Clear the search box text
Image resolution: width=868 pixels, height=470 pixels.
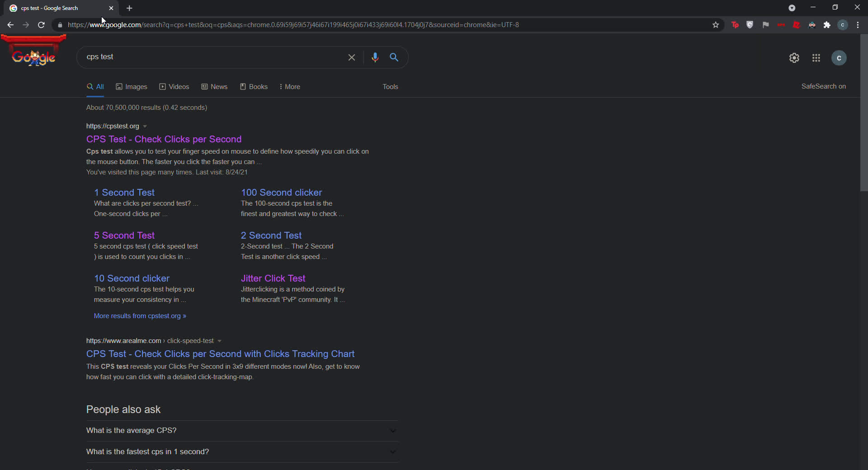pos(352,57)
